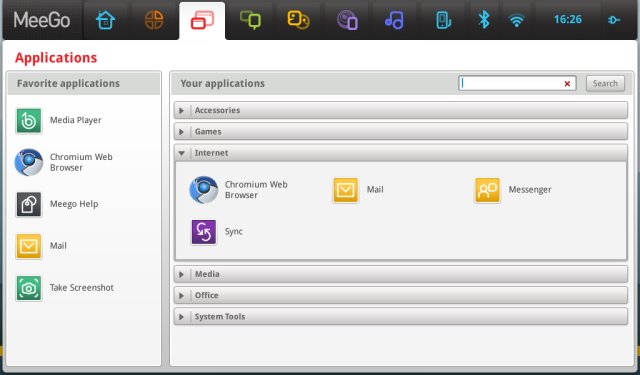The height and width of the screenshot is (375, 640).
Task: Click the Sync label text
Action: click(234, 232)
